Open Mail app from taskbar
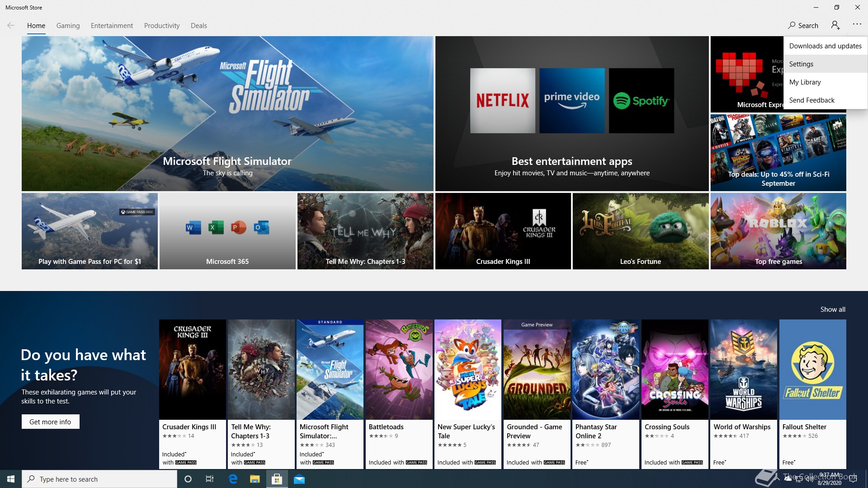Screen dimensions: 868x488 299,479
